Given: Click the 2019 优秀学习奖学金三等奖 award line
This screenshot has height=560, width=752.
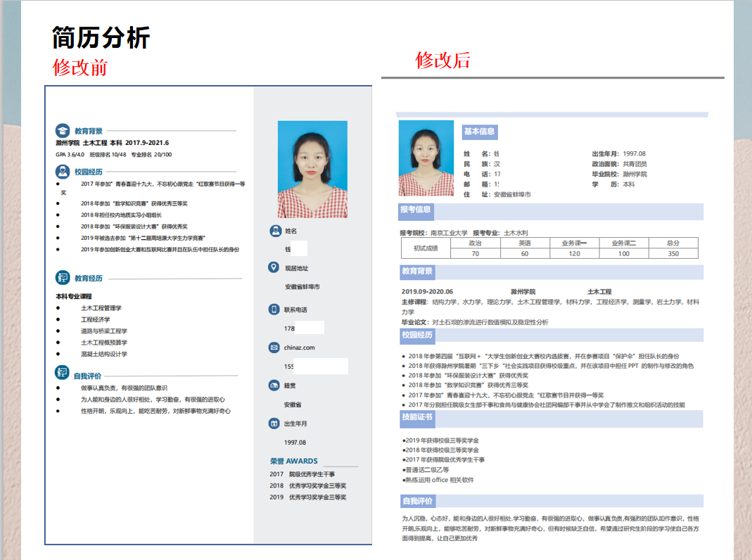Looking at the screenshot, I should (x=308, y=497).
